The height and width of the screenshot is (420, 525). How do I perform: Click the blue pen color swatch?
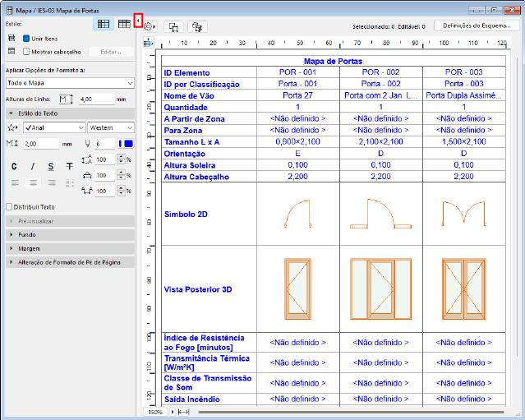(x=127, y=144)
